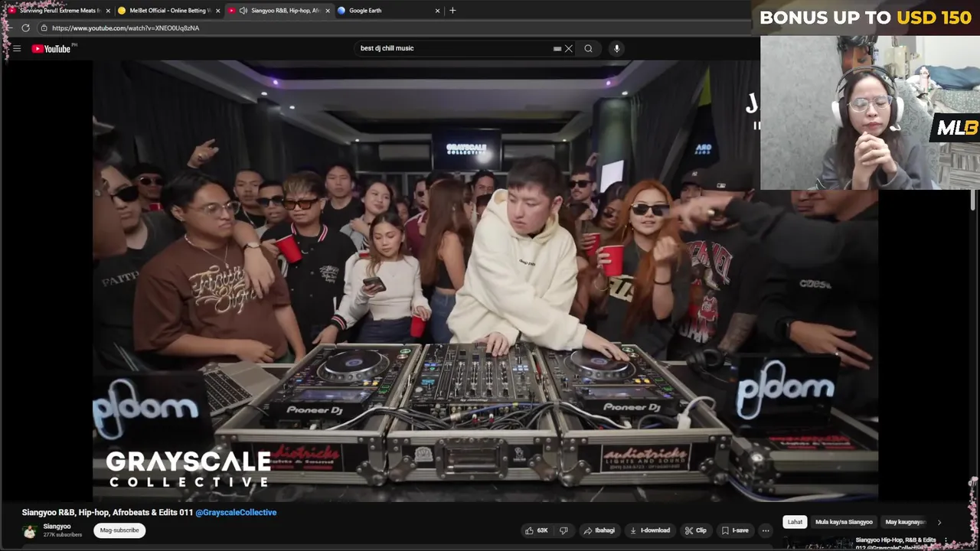
Task: Mute the Siangyoo tab via speaker icon
Action: point(243,11)
